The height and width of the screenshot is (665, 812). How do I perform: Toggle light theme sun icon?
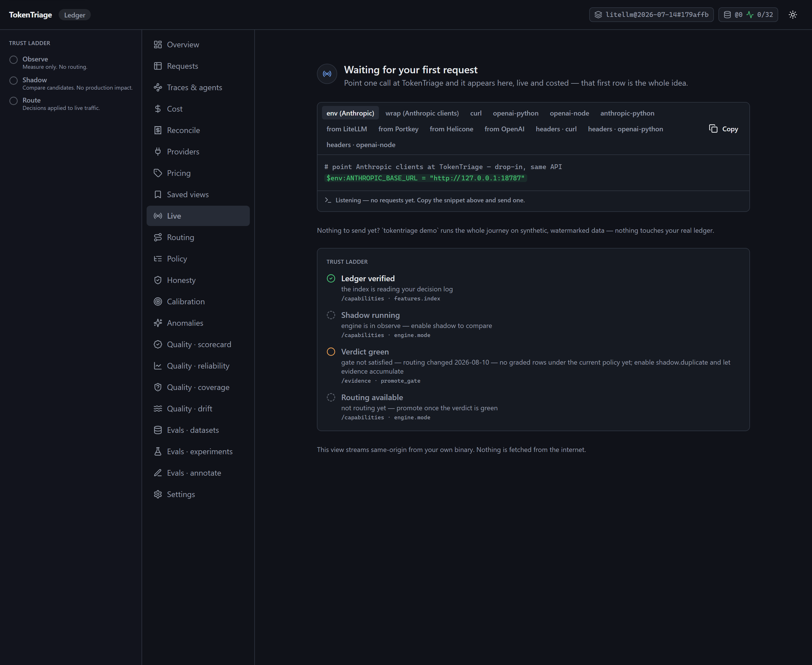click(x=793, y=15)
